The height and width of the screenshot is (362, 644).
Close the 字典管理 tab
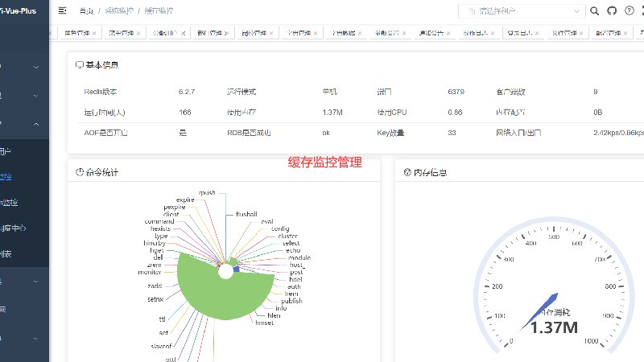tap(316, 33)
